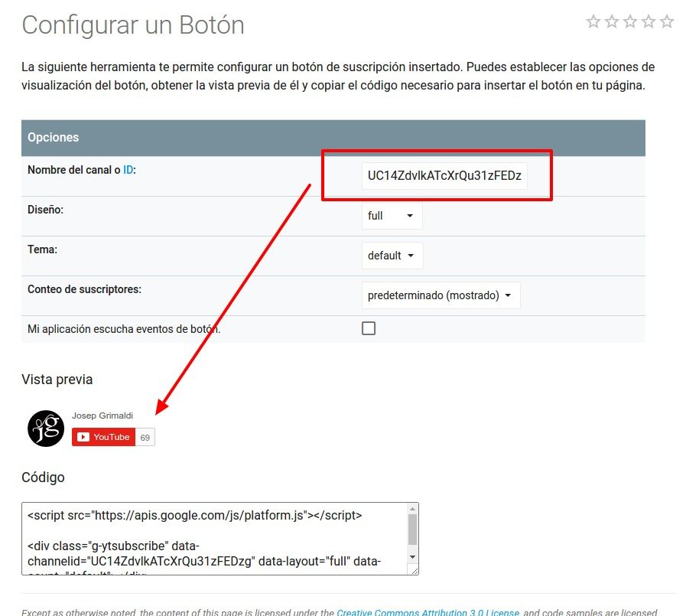Click the Configurar un Botón heading

click(x=133, y=25)
